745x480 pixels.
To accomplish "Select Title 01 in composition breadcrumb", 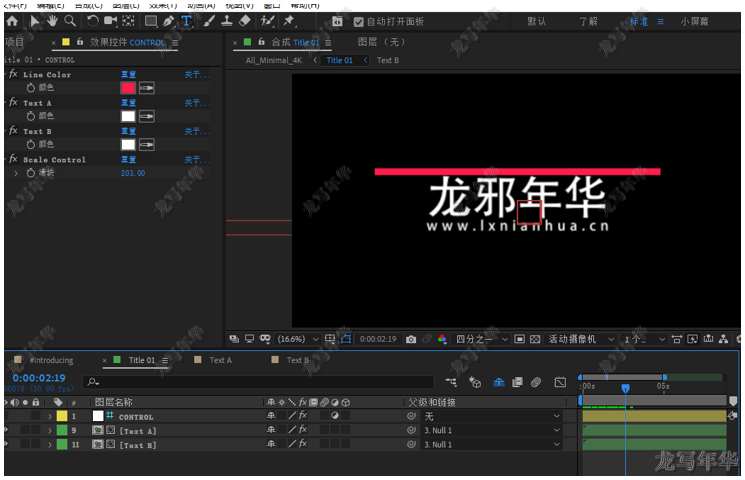I will click(x=339, y=60).
